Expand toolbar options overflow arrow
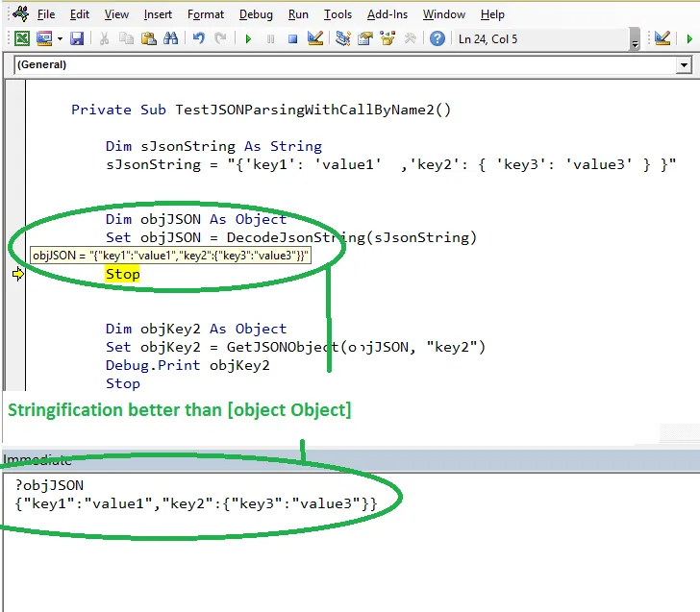Screen dimensions: 700x612 click(635, 39)
